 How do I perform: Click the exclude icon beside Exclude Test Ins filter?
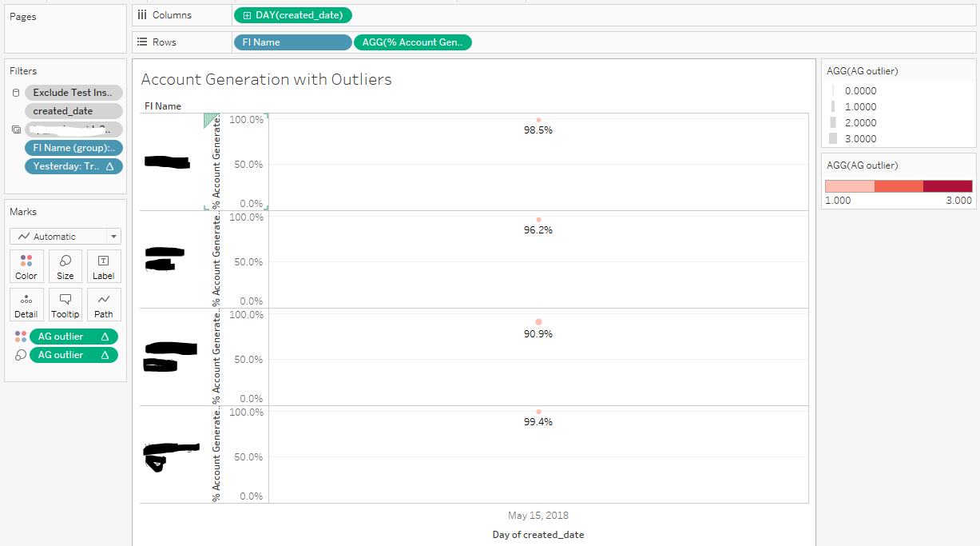coord(15,92)
